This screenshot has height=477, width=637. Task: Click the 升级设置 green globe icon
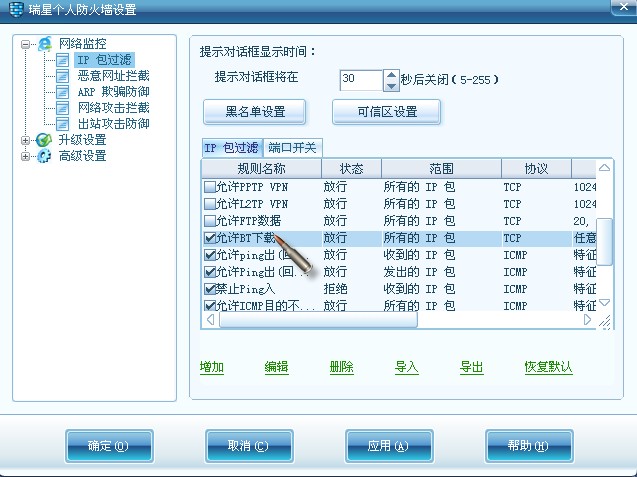coord(44,140)
